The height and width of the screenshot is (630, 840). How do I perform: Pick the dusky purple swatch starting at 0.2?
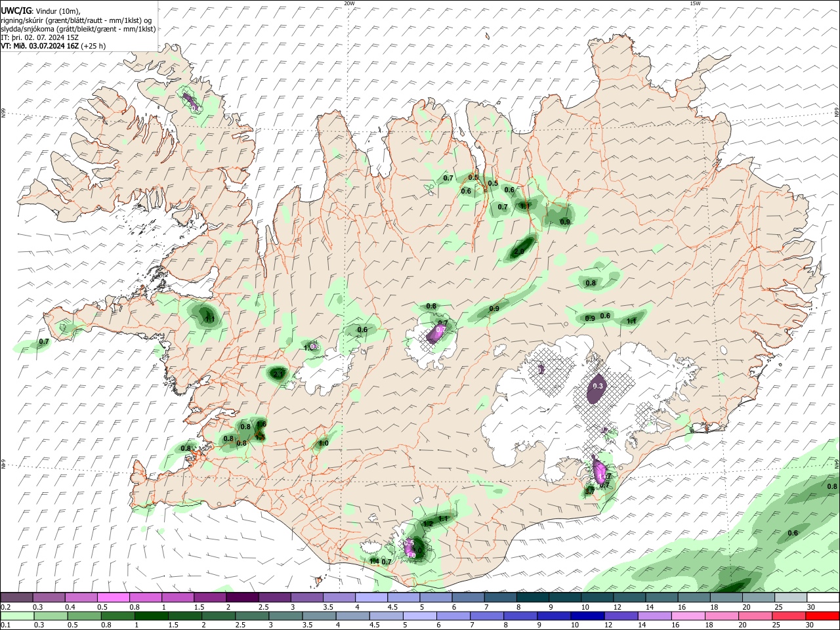click(17, 597)
